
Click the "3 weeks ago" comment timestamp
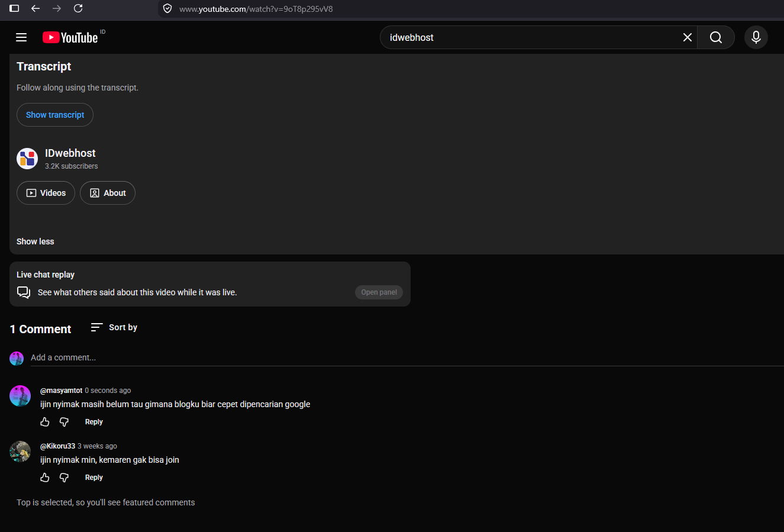(97, 446)
